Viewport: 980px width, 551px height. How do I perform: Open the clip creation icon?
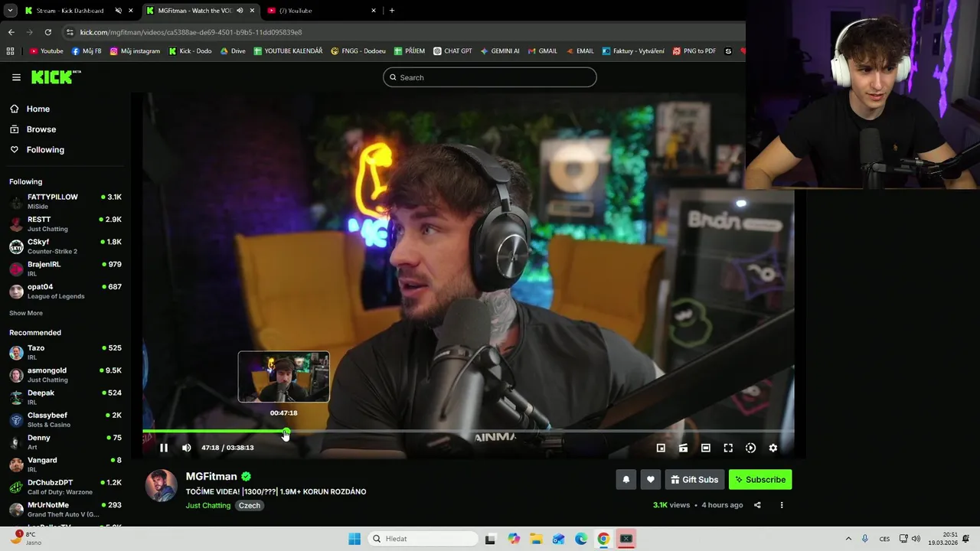pos(683,448)
